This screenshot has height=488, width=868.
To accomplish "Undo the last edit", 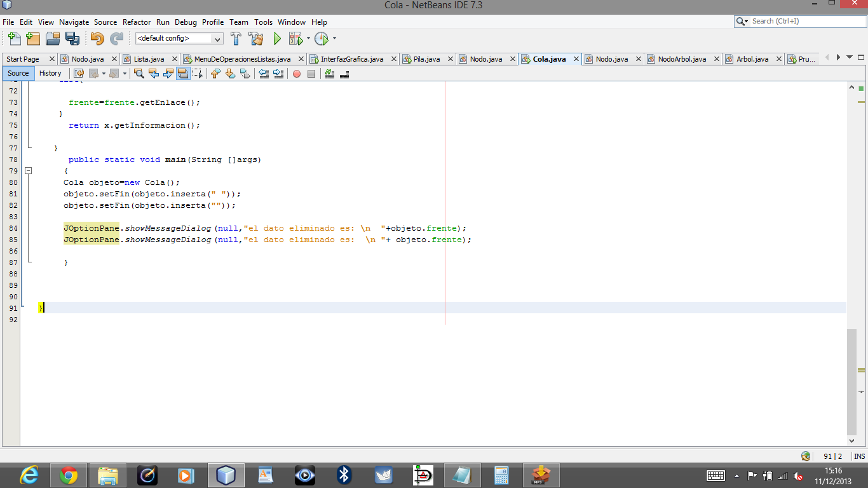I will (x=97, y=39).
